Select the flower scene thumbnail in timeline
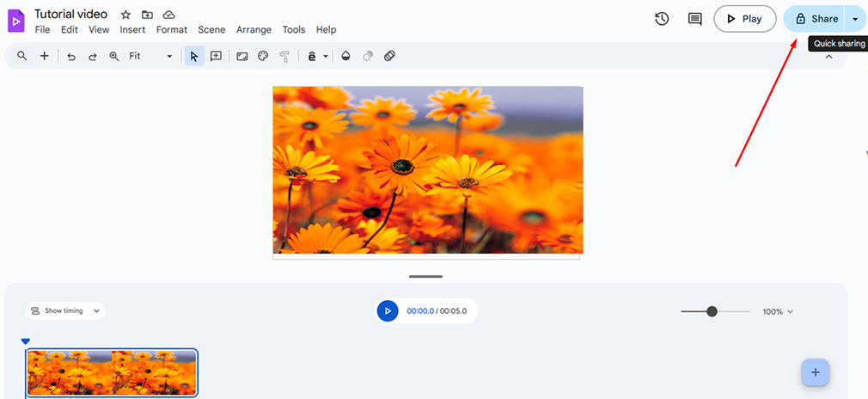Image resolution: width=868 pixels, height=399 pixels. point(112,372)
